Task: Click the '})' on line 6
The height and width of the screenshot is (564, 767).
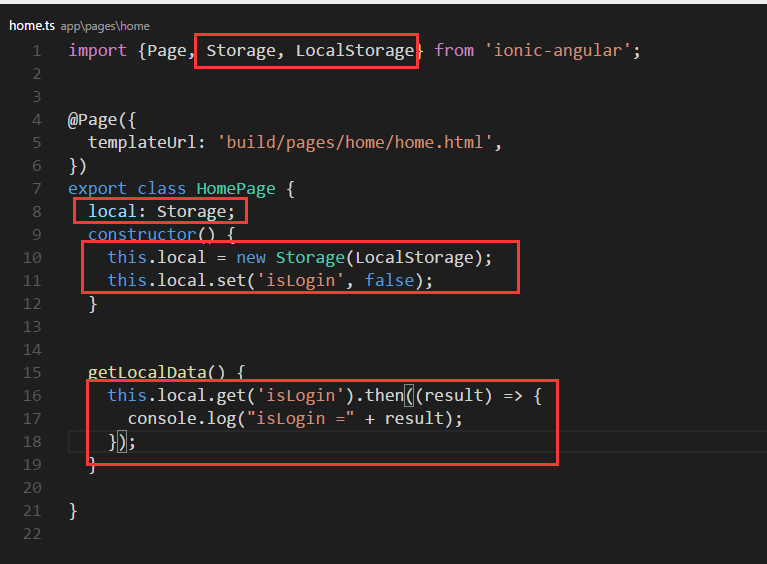Action: coord(78,166)
